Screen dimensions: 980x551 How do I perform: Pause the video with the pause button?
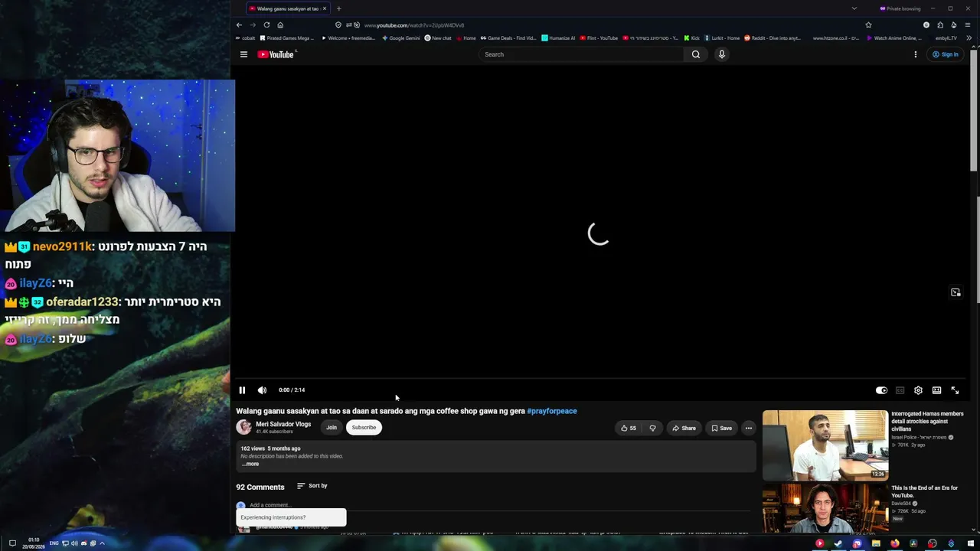[x=242, y=390]
